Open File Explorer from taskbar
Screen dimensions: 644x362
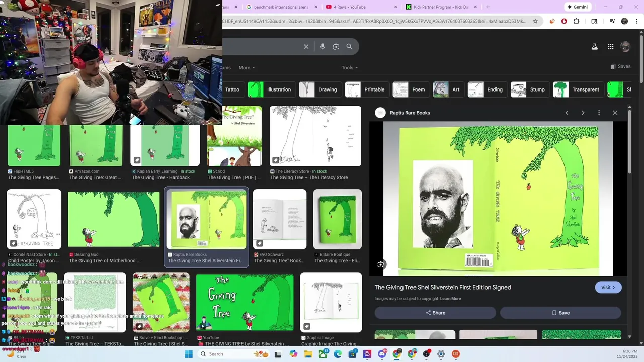pyautogui.click(x=308, y=354)
